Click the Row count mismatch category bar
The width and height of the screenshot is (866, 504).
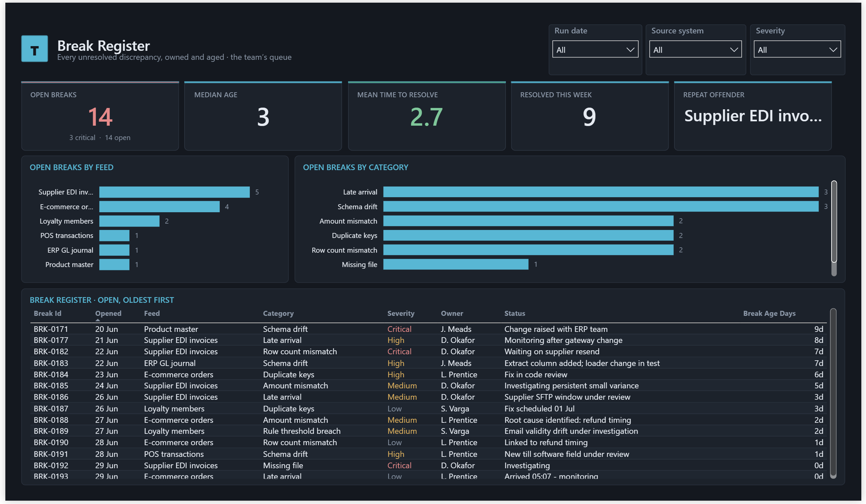point(528,250)
